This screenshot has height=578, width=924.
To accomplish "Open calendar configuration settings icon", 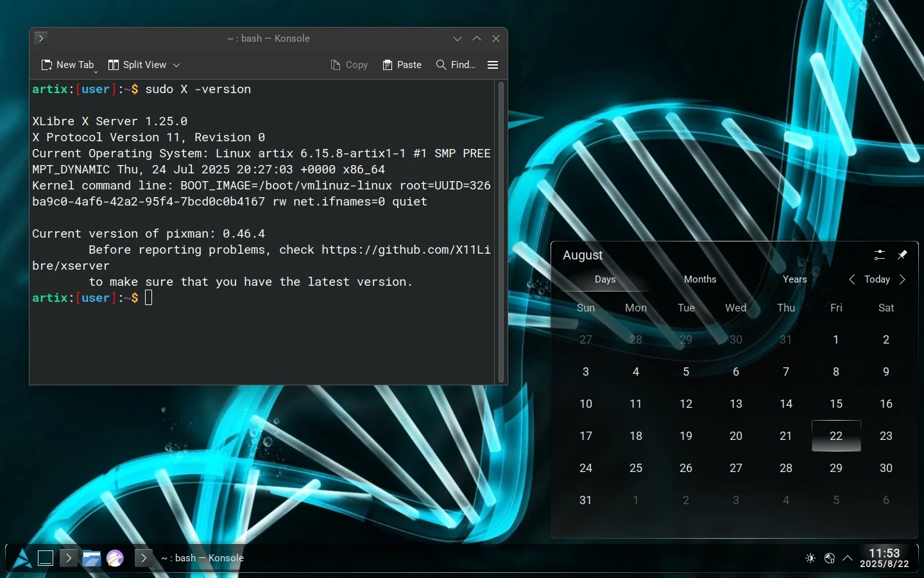I will [x=880, y=255].
